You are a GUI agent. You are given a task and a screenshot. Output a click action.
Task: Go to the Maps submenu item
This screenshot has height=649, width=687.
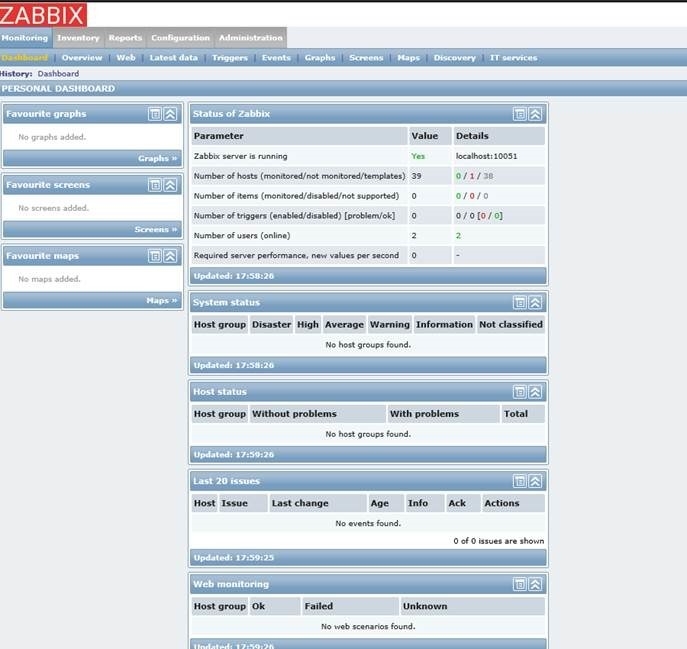[408, 58]
